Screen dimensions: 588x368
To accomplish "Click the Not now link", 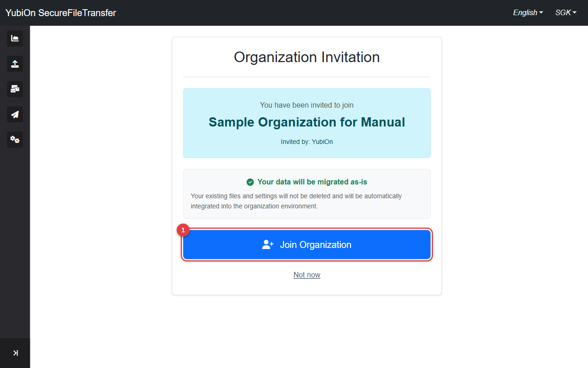I will click(x=307, y=275).
